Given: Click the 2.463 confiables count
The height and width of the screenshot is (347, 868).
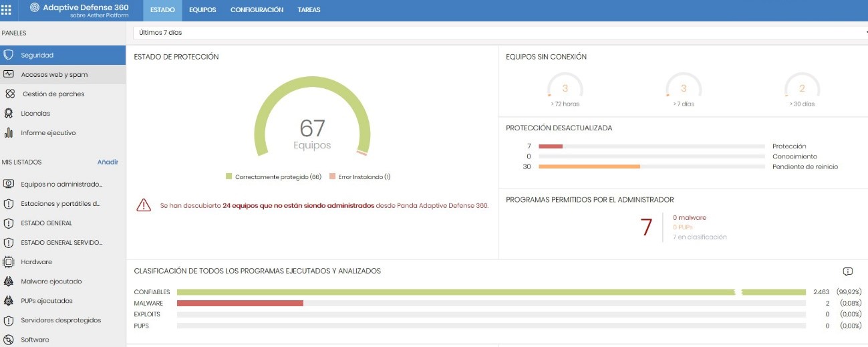Looking at the screenshot, I should coord(821,292).
